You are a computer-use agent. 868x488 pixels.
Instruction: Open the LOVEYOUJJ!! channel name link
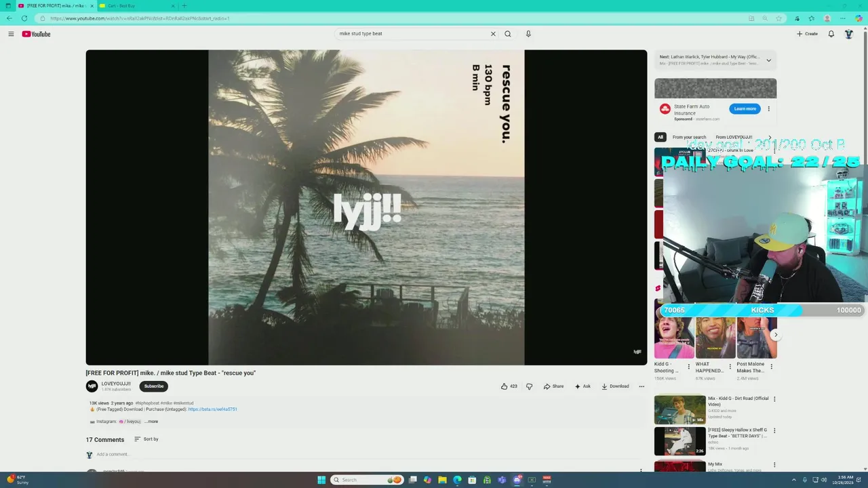[x=116, y=384]
